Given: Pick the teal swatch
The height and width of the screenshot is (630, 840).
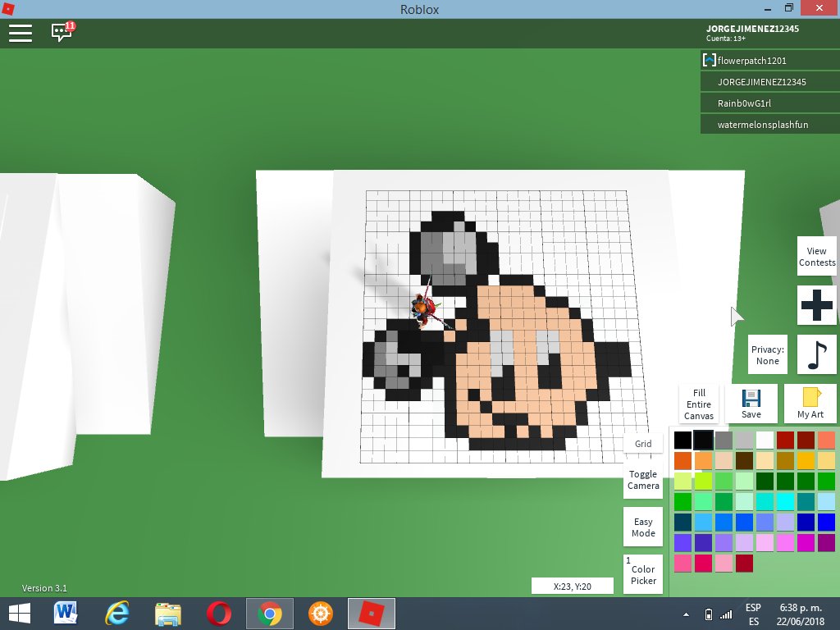Looking at the screenshot, I should [x=806, y=501].
